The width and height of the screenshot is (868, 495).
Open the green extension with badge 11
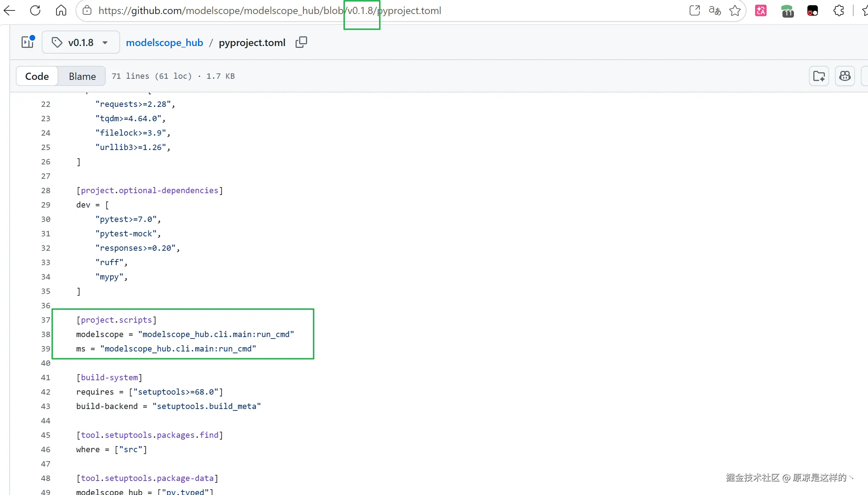tap(787, 11)
